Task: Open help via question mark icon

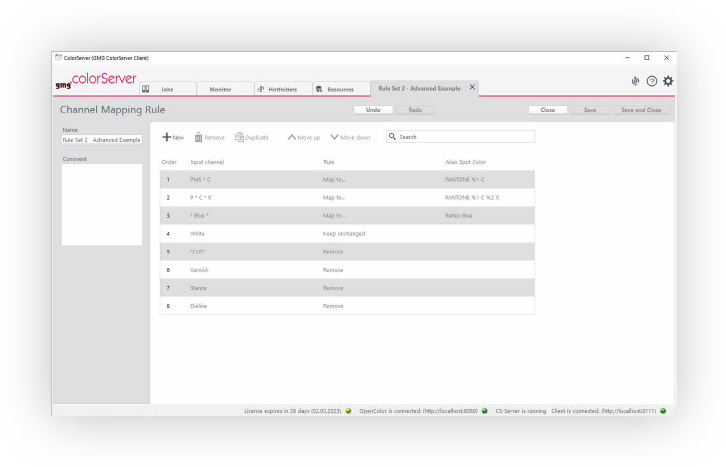Action: pos(652,81)
